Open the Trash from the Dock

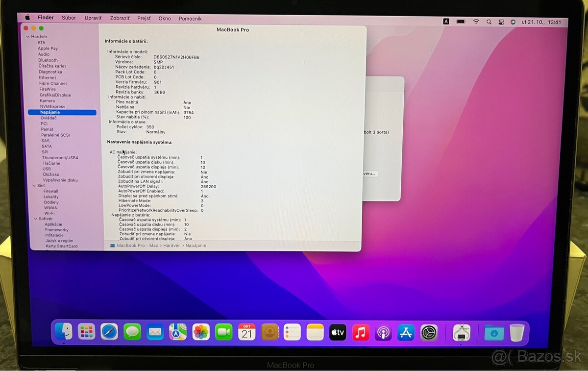tap(517, 332)
